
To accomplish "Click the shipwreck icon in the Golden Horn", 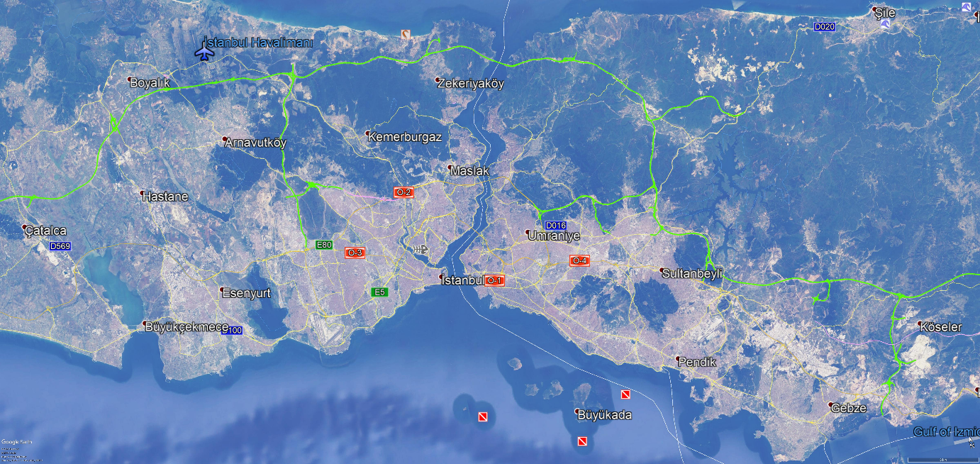I will tap(420, 249).
